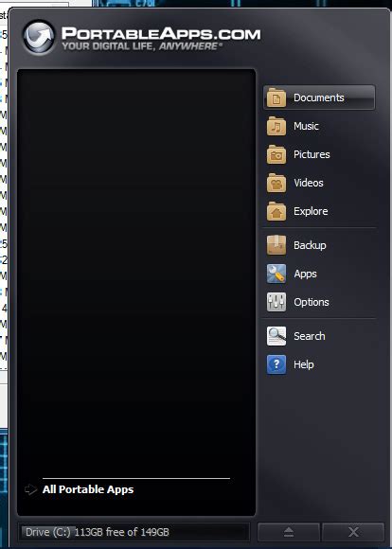The height and width of the screenshot is (549, 392).
Task: Click the PortableApps.com logo arrow icon
Action: pos(39,37)
